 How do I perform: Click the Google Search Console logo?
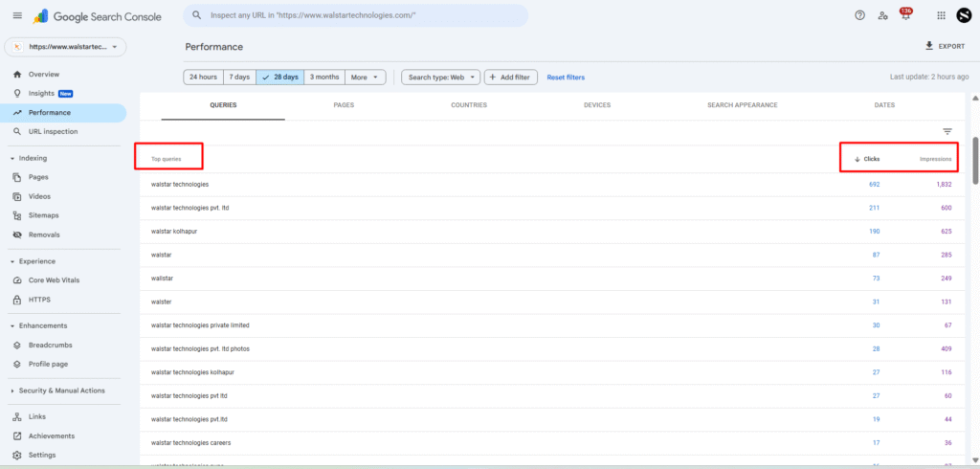(x=98, y=17)
